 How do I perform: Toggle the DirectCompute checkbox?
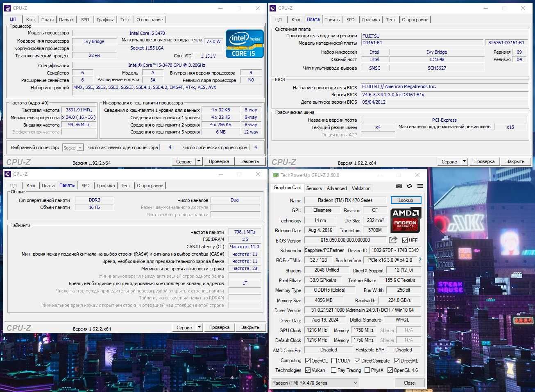click(x=358, y=361)
